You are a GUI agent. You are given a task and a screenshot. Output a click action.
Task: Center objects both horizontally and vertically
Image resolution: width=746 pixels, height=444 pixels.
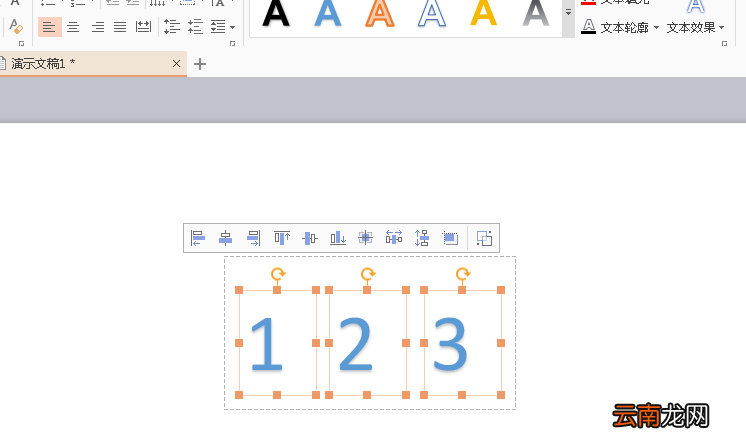point(365,238)
